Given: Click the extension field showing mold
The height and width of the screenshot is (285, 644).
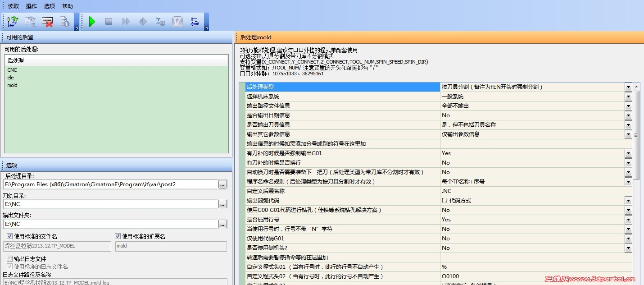Looking at the screenshot, I should [x=171, y=246].
